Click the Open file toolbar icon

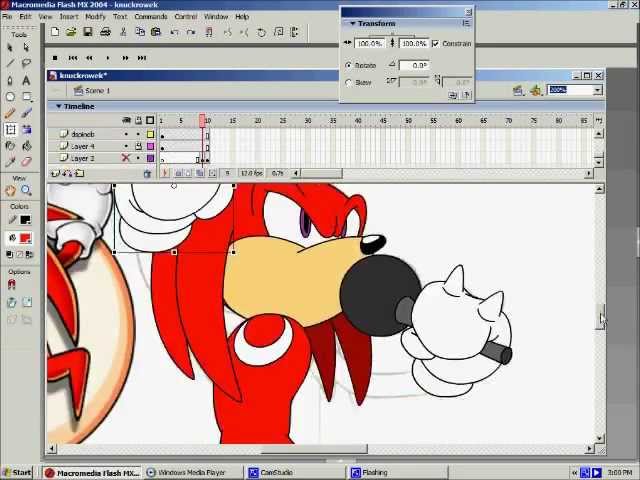(x=71, y=32)
